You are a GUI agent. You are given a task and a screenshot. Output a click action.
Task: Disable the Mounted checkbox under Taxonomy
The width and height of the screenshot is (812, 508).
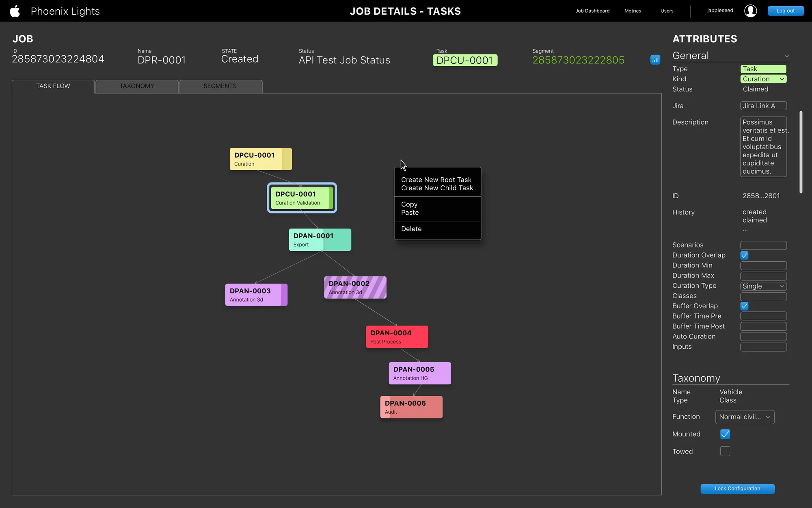[x=725, y=434]
